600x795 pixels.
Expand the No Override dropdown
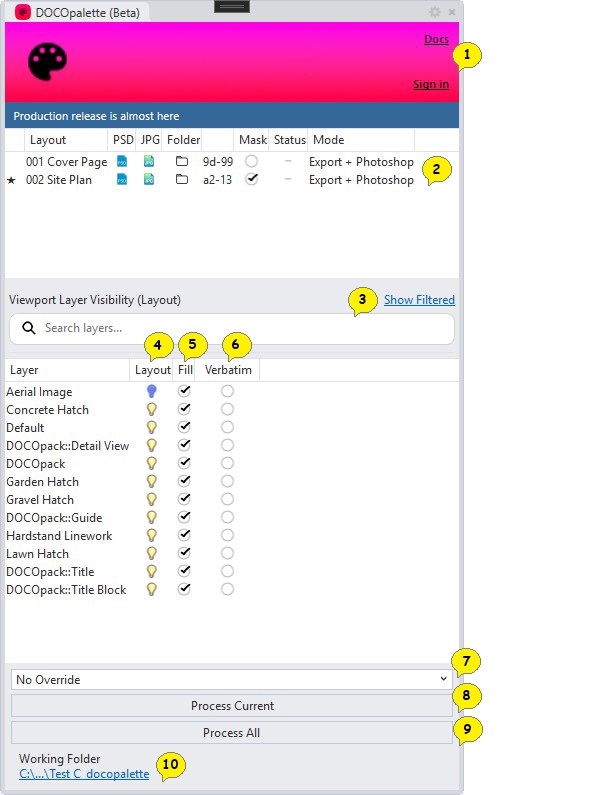[x=232, y=679]
